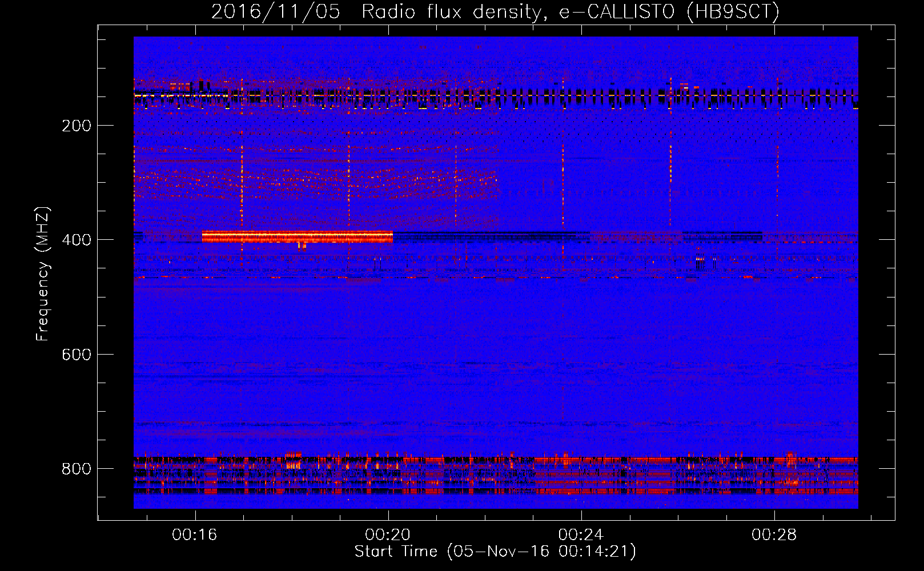Click the '00:20' time axis label
924x571 pixels.
pyautogui.click(x=388, y=535)
